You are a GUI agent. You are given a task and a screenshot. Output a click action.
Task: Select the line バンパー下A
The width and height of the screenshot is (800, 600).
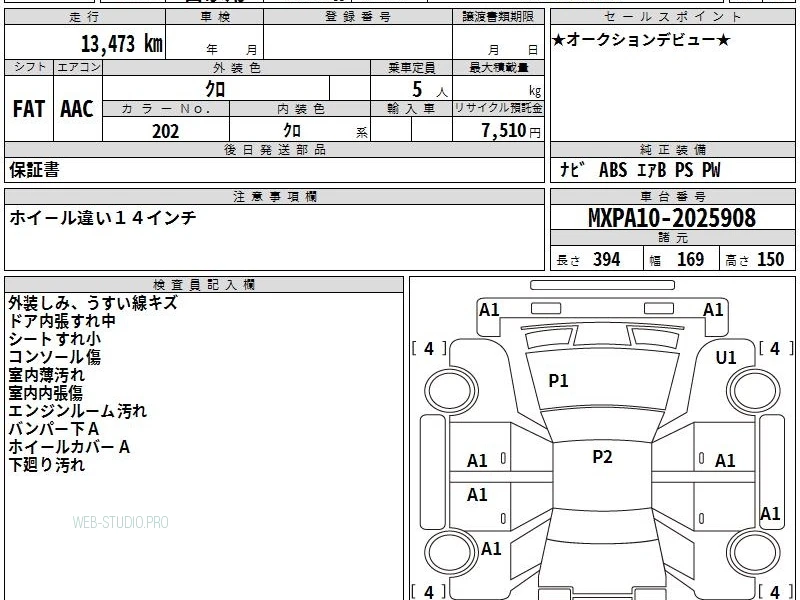pyautogui.click(x=54, y=429)
